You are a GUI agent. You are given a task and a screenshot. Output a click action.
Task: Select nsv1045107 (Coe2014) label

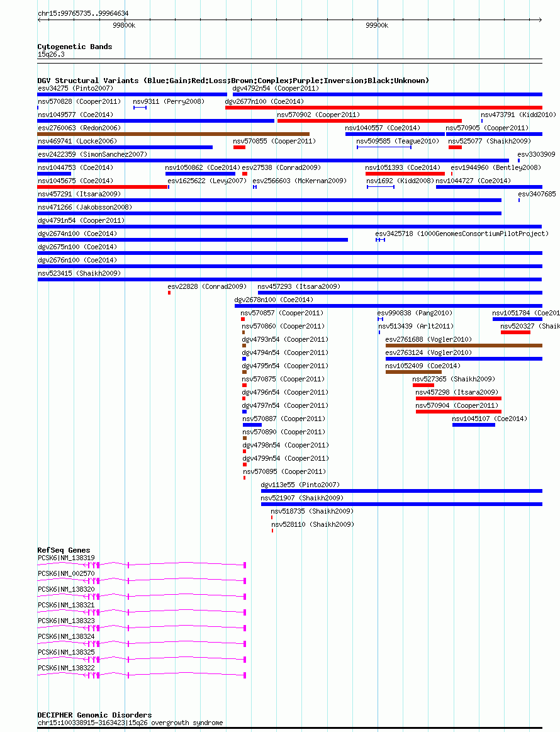tap(490, 419)
